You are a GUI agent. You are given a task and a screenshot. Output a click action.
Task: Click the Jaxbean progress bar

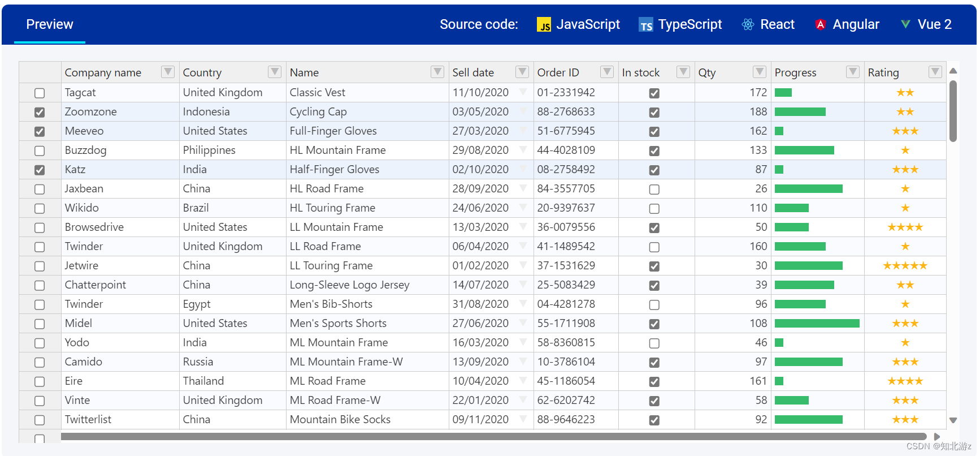coord(809,188)
